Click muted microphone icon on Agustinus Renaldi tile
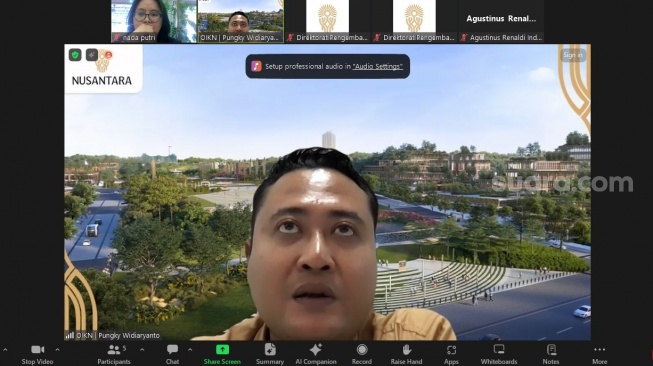 [x=464, y=38]
